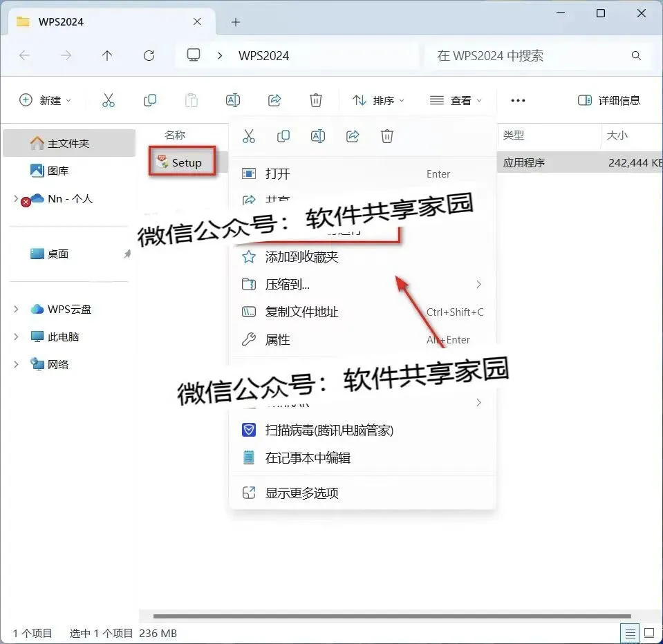Click the horizontal scrollbar at the bottom

pos(392,616)
